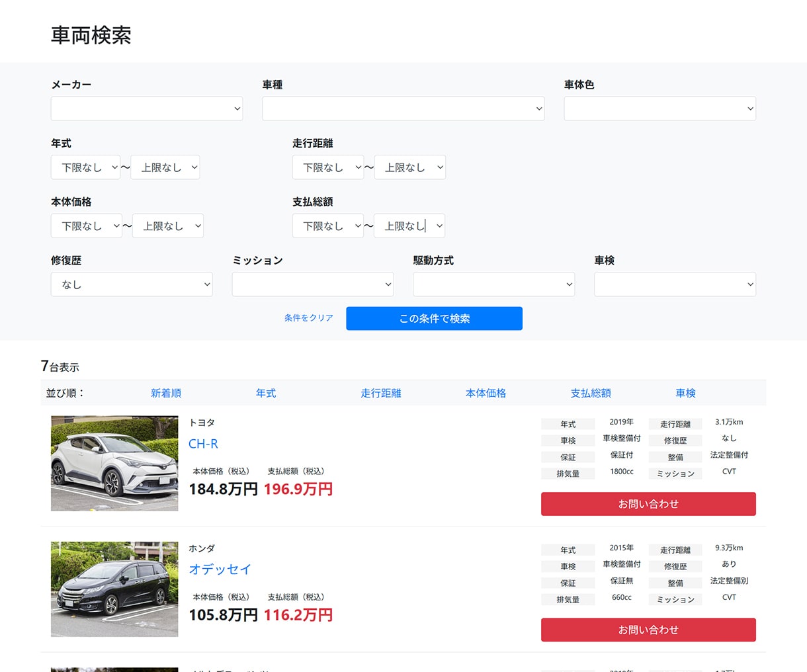Sort results by 支払総額
807x672 pixels.
click(x=591, y=393)
